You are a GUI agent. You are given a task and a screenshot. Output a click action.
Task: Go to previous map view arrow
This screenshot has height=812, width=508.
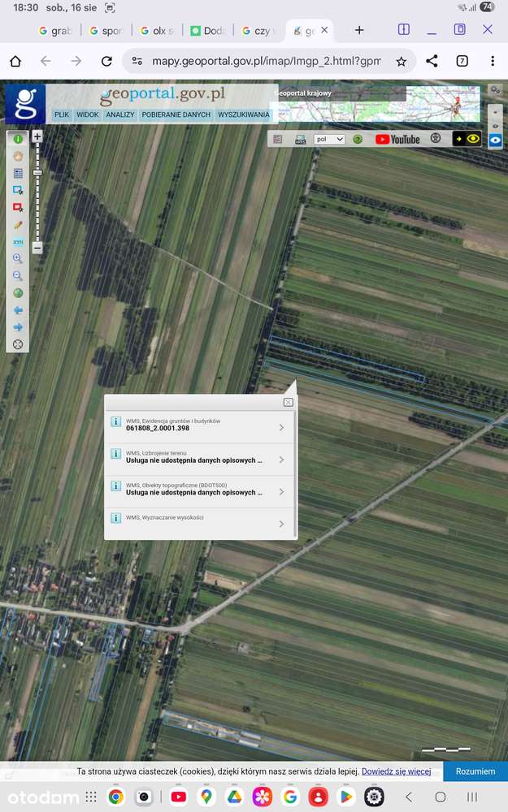18,310
